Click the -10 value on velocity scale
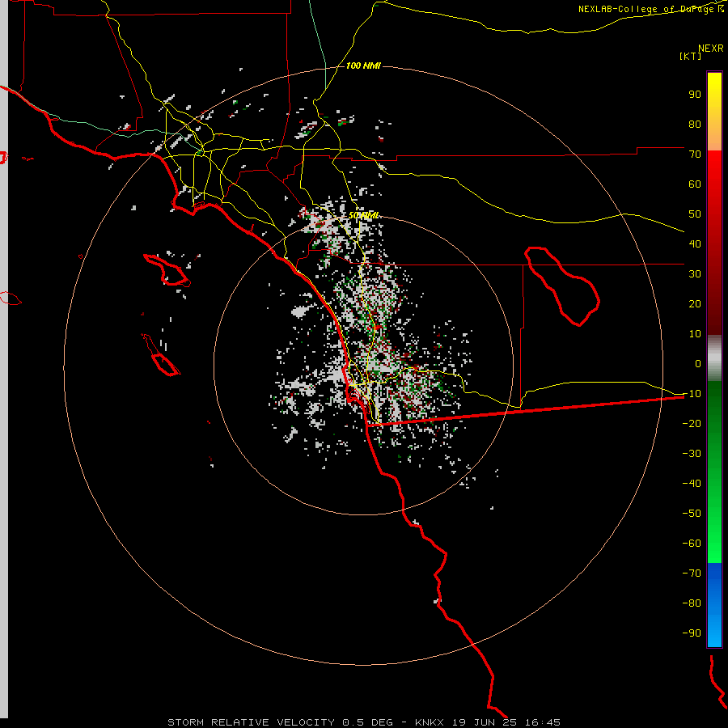 692,394
